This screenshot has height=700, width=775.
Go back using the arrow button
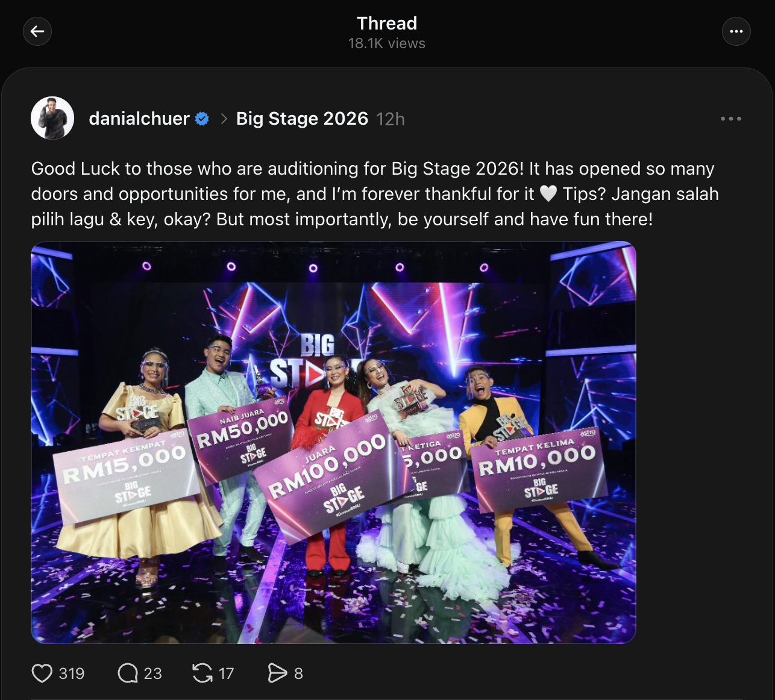tap(37, 31)
